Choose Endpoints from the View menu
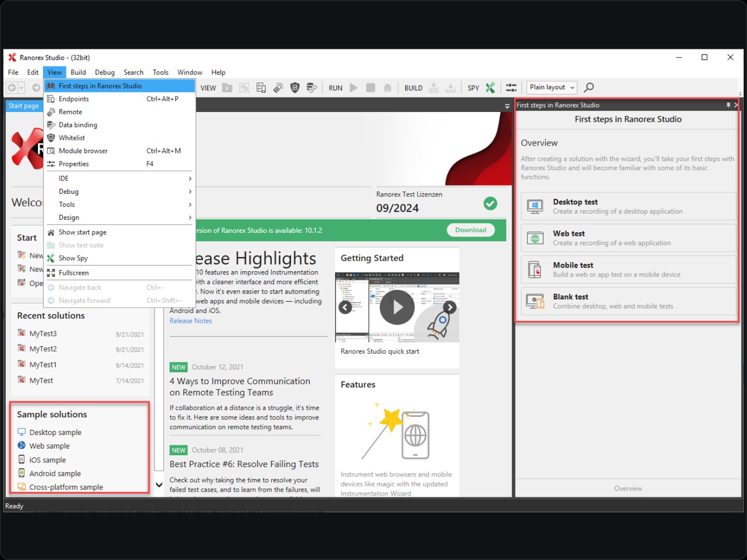Viewport: 747px width, 560px height. click(119, 99)
